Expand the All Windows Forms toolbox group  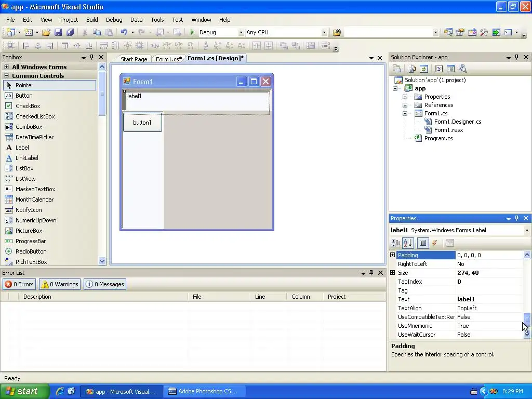[x=6, y=67]
